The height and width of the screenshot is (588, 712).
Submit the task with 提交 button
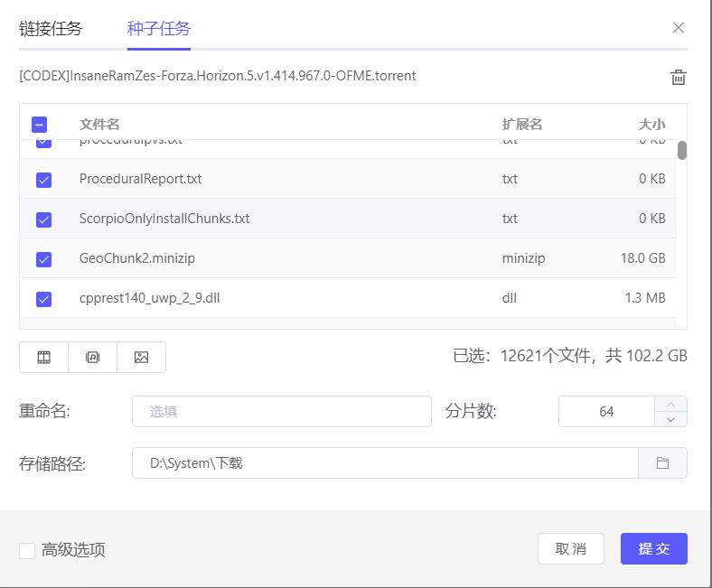click(x=654, y=548)
